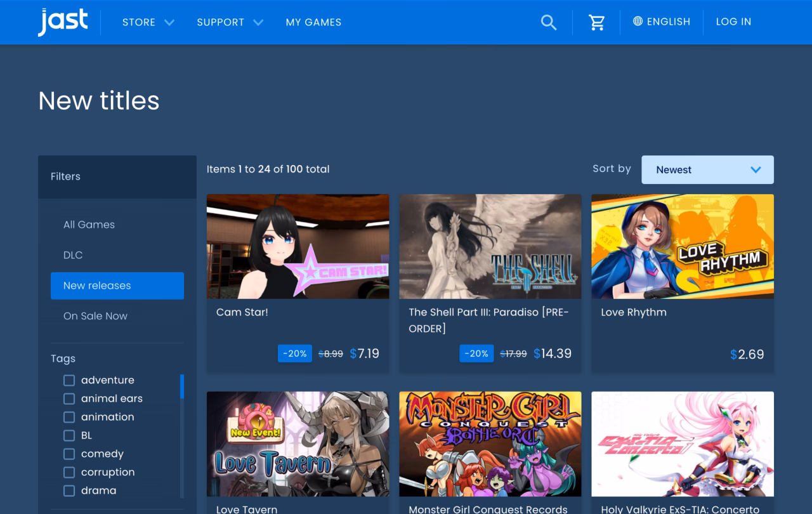Viewport: 812px width, 514px height.
Task: Click the Tags heading
Action: (x=63, y=359)
